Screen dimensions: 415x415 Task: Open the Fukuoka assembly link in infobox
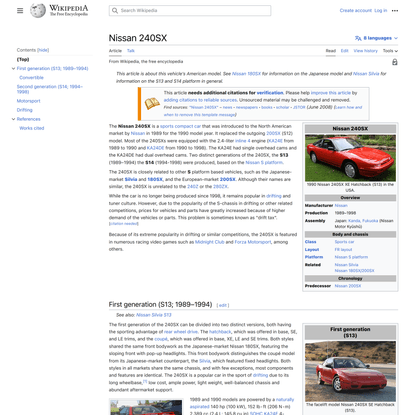(370, 221)
